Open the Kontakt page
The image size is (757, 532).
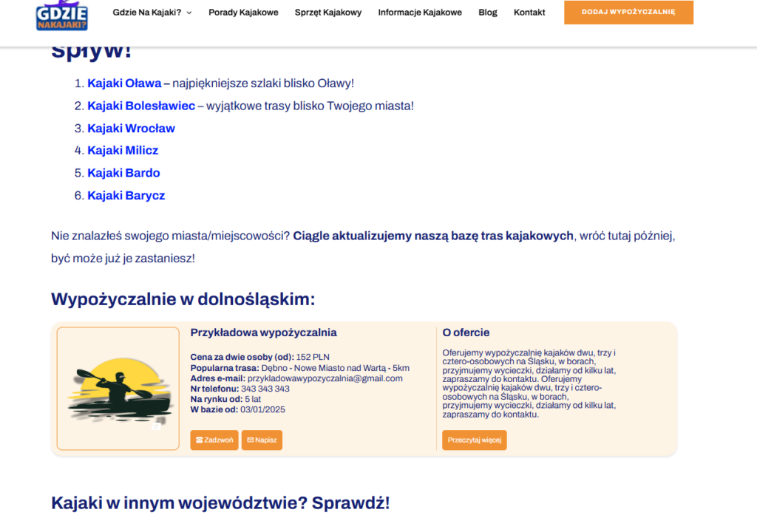tap(529, 13)
